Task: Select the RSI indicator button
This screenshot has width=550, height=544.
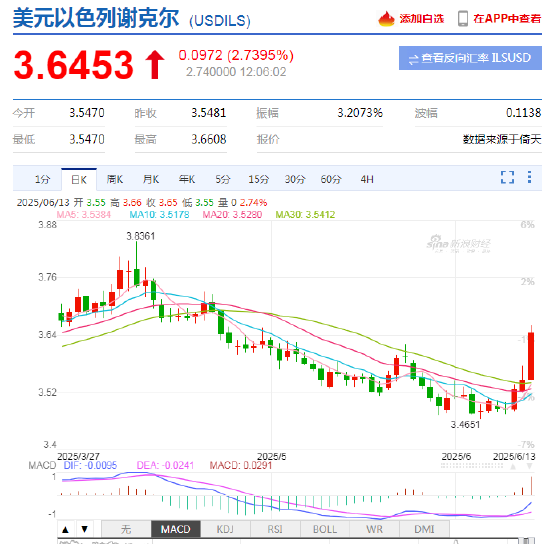Action: pyautogui.click(x=275, y=529)
